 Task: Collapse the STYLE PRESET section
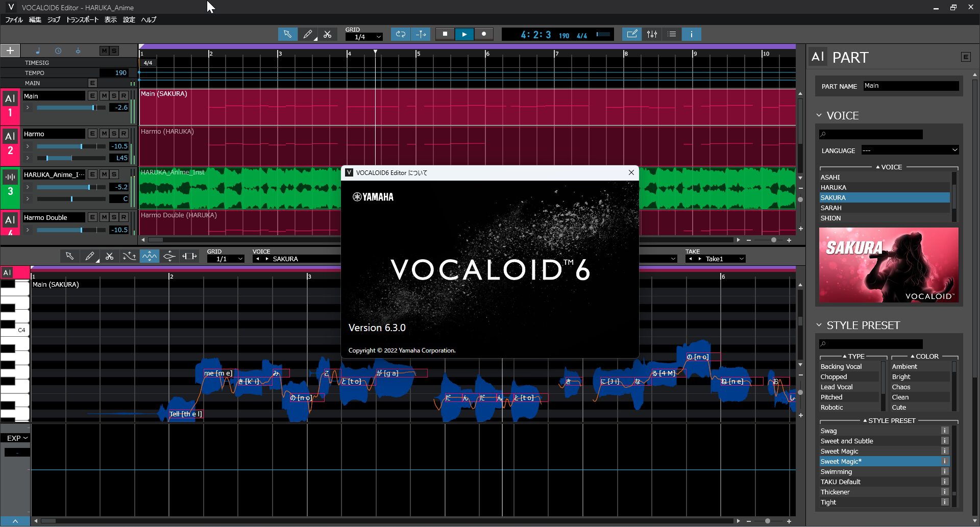pos(819,325)
